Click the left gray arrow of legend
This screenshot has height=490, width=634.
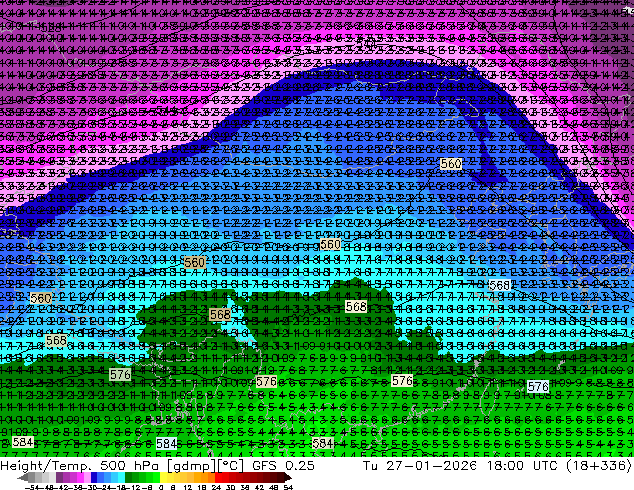pos(23,477)
